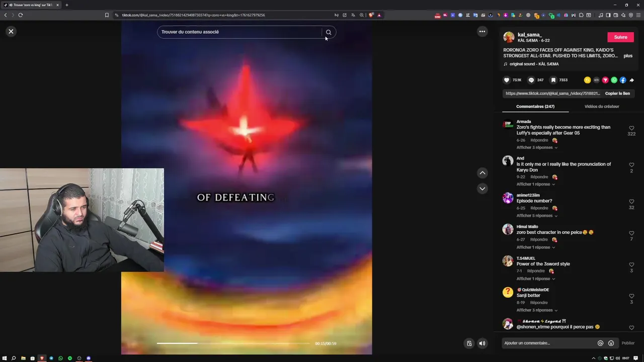Open File Explorer from taskbar
This screenshot has height=362, width=644.
[23, 358]
